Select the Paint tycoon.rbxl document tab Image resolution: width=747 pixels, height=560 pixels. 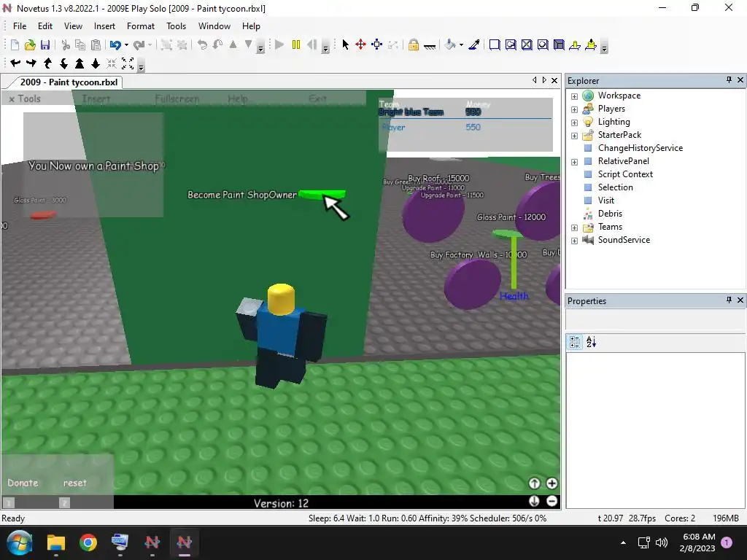pyautogui.click(x=69, y=82)
